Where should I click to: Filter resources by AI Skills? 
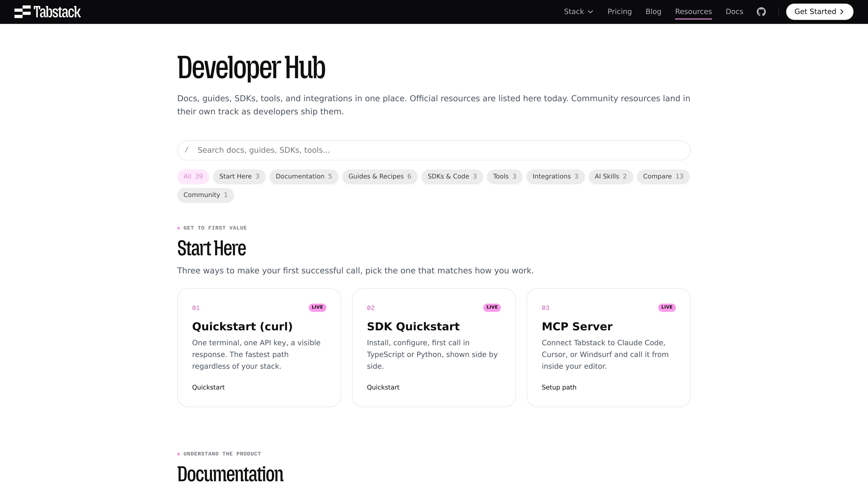click(611, 176)
